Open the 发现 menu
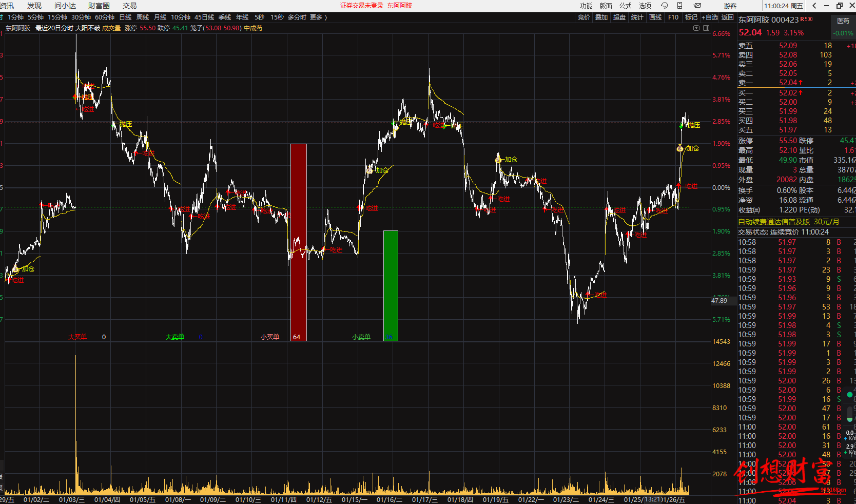Viewport: 856px width, 504px height. tap(34, 6)
